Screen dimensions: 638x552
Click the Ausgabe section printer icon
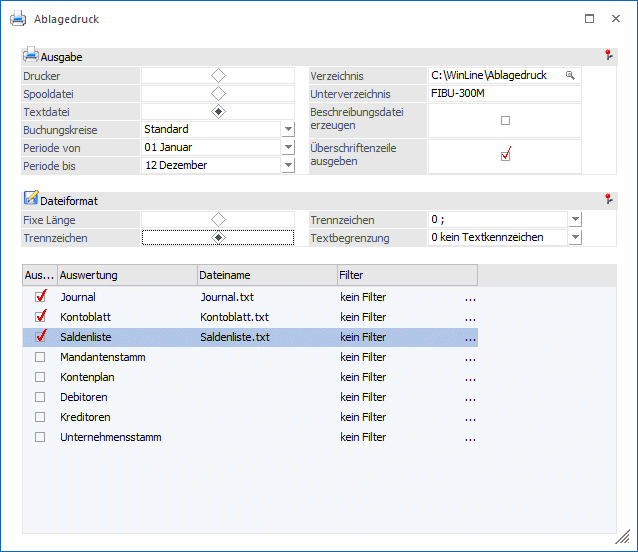31,56
